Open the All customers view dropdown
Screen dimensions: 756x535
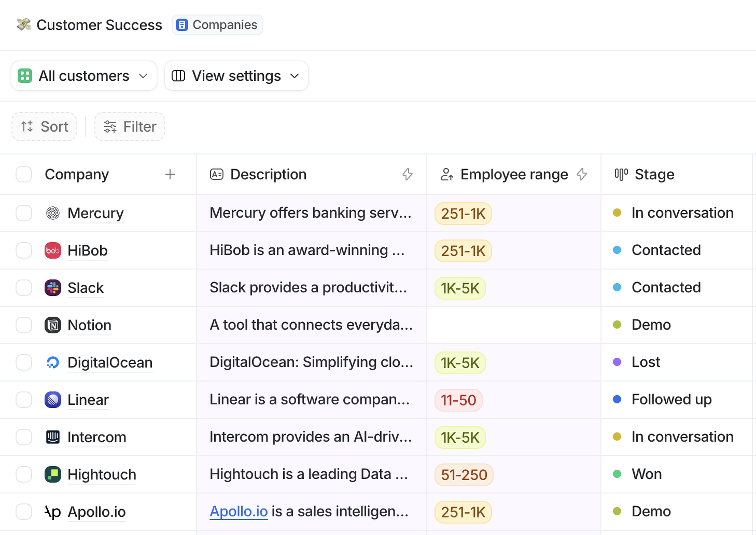tap(84, 76)
